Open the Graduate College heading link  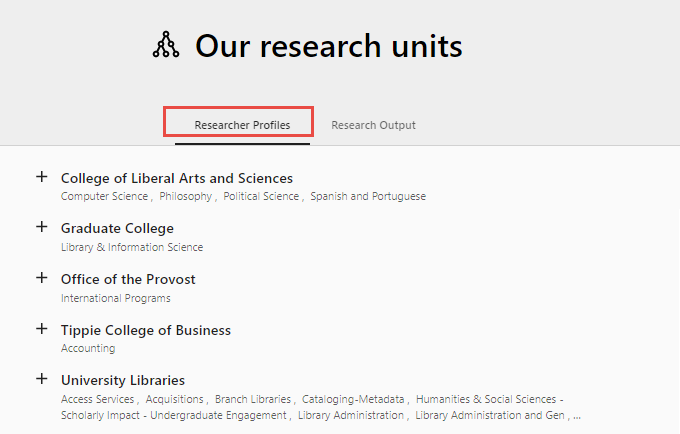(117, 228)
